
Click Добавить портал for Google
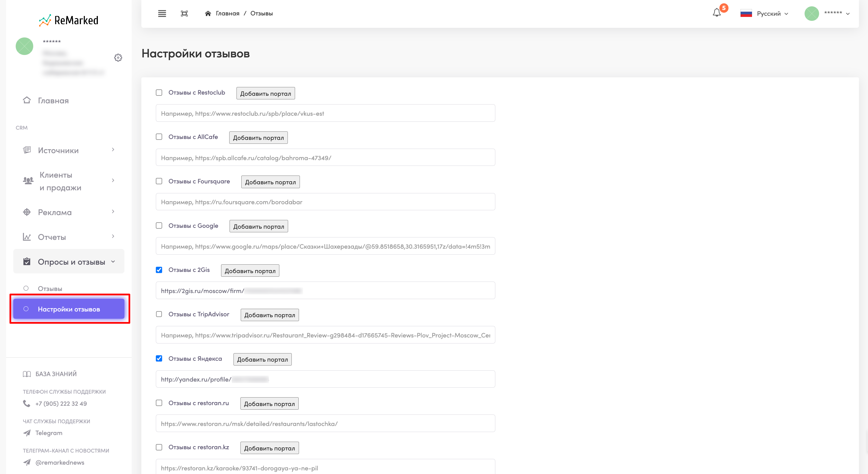point(259,226)
